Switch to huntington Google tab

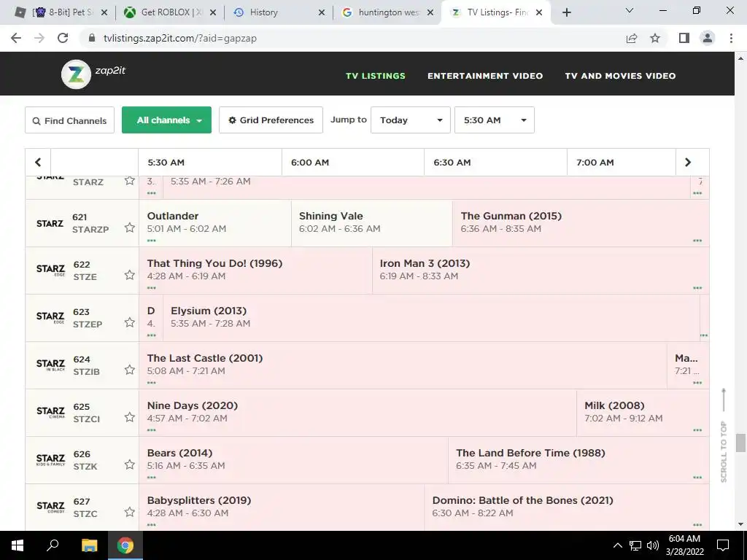point(387,12)
